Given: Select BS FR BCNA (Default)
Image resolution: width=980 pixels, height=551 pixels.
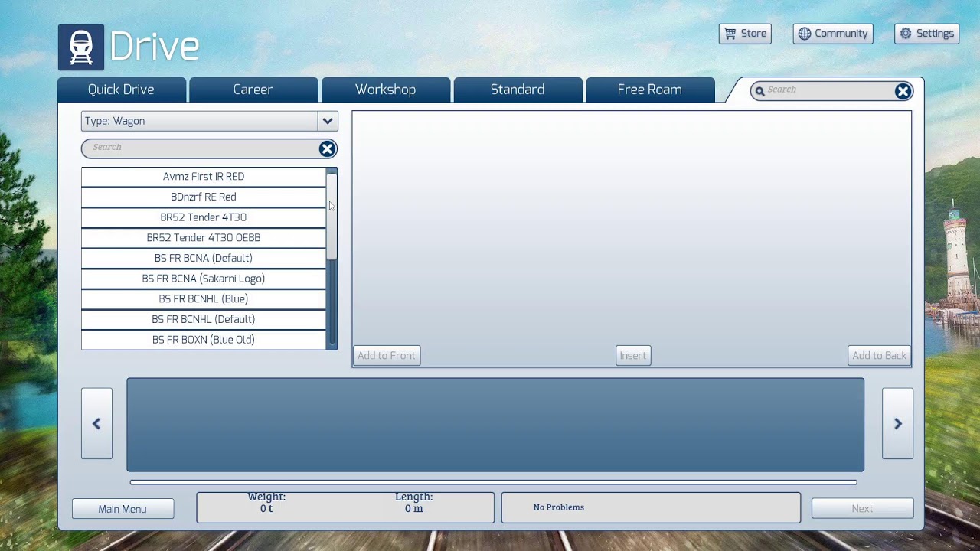Looking at the screenshot, I should 203,258.
